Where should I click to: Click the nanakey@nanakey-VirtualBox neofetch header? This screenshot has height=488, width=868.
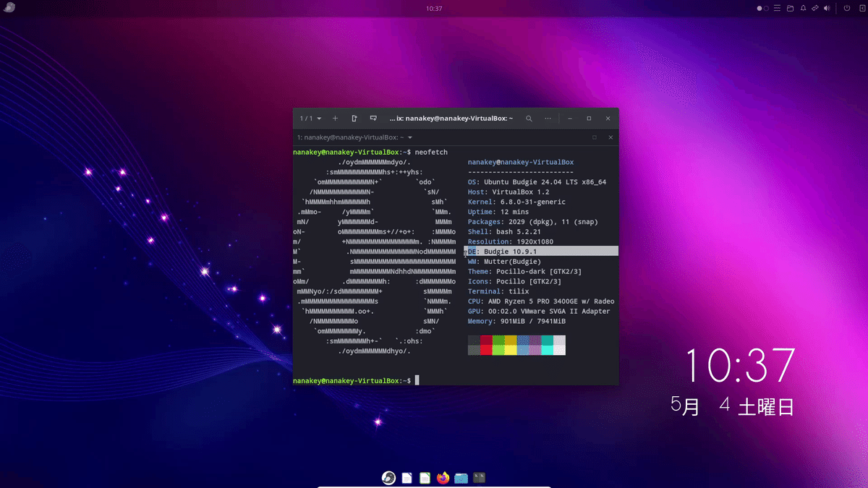coord(521,163)
